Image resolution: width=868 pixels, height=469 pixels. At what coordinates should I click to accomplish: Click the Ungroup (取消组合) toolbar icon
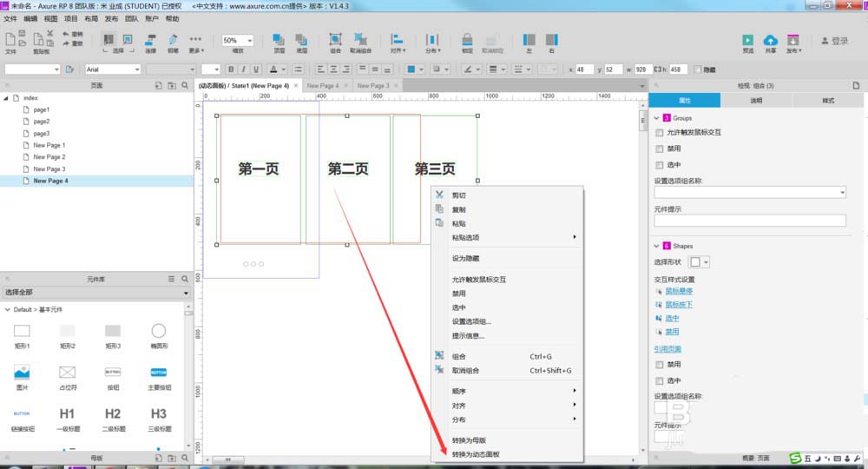tap(360, 39)
